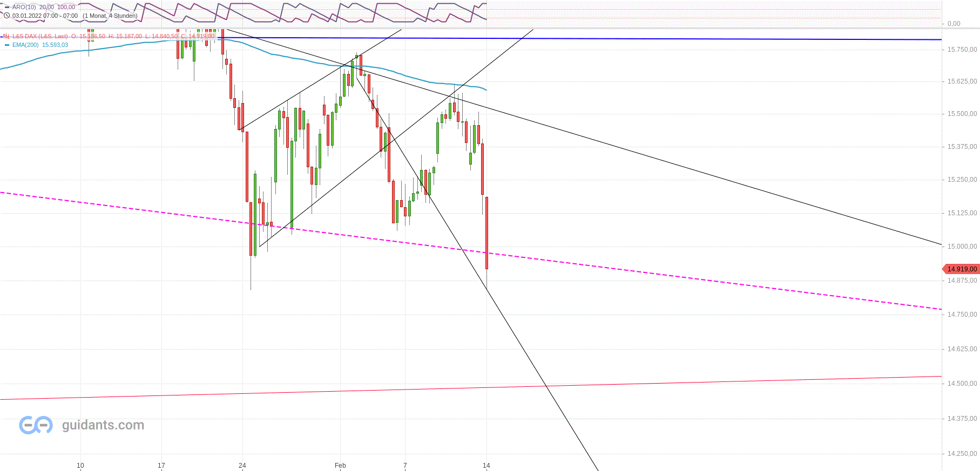The width and height of the screenshot is (980, 471).
Task: Click the ARO value 100,00
Action: pyautogui.click(x=66, y=8)
